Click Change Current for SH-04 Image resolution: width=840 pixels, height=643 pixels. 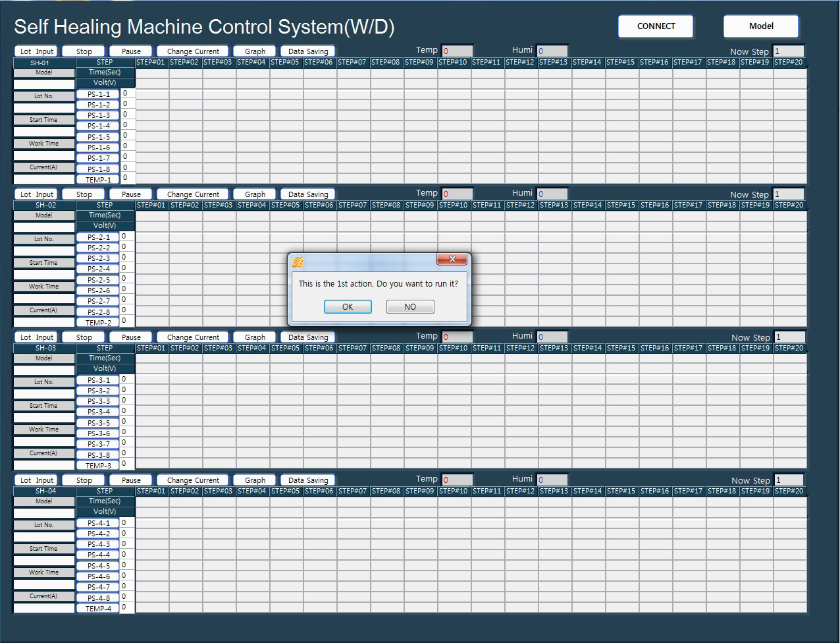point(193,480)
